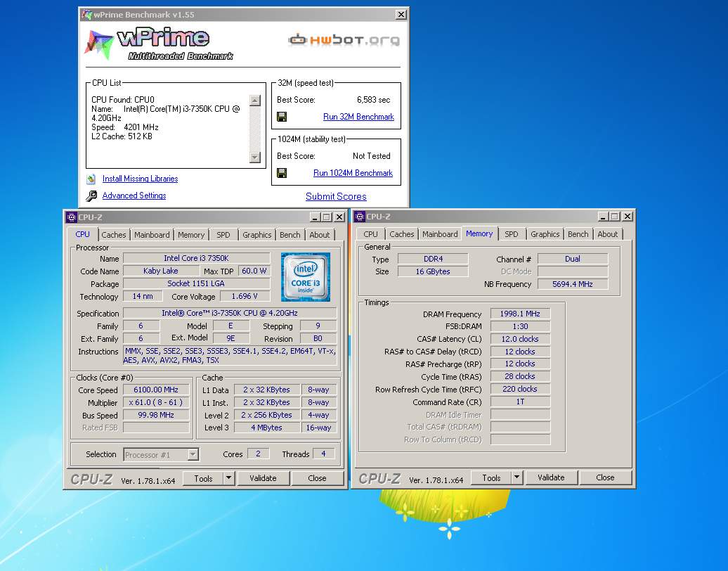Click Close button in left CPU-Z window
This screenshot has height=571, width=728.
pos(317,478)
